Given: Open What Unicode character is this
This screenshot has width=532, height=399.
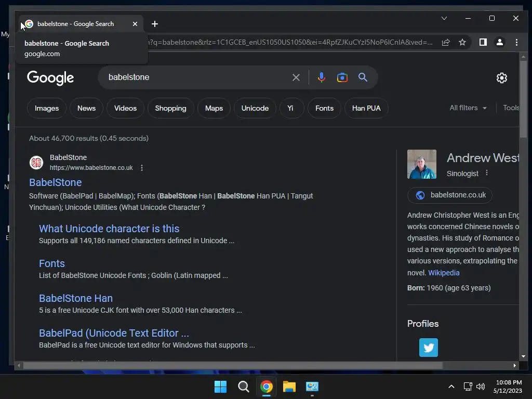Looking at the screenshot, I should 109,229.
